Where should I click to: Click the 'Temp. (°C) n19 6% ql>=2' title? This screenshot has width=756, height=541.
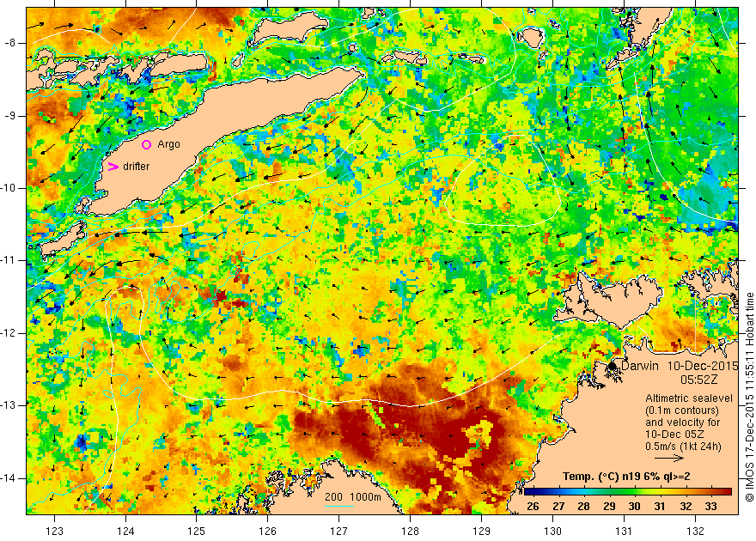point(626,477)
